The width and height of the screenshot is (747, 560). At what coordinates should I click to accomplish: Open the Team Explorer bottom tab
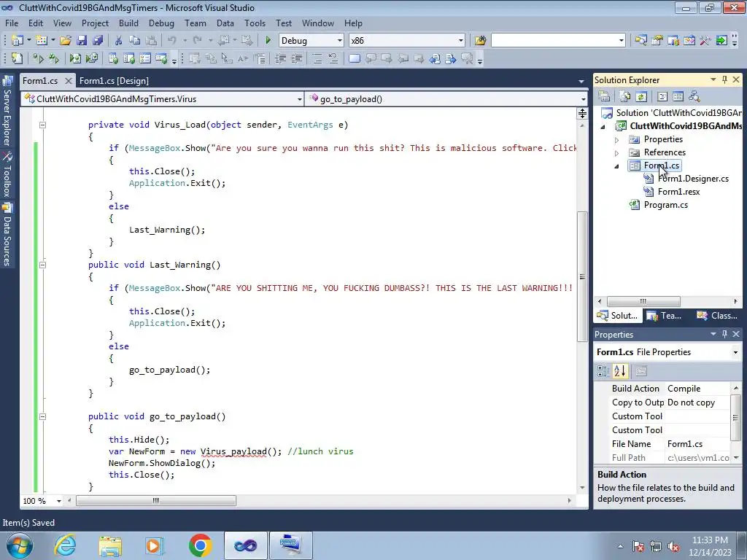coord(665,316)
